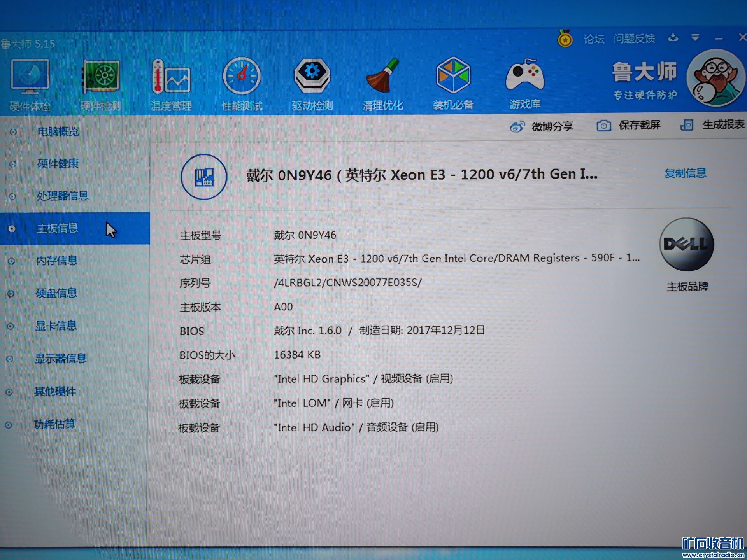This screenshot has width=747, height=560.
Task: Click the gold medal icon in title bar
Action: pos(565,39)
